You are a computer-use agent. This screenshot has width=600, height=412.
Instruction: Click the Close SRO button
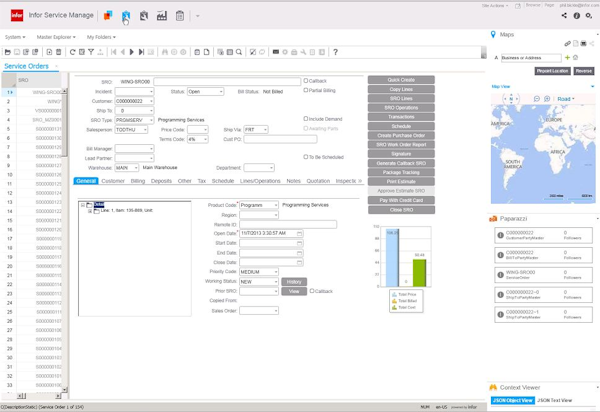(x=401, y=210)
